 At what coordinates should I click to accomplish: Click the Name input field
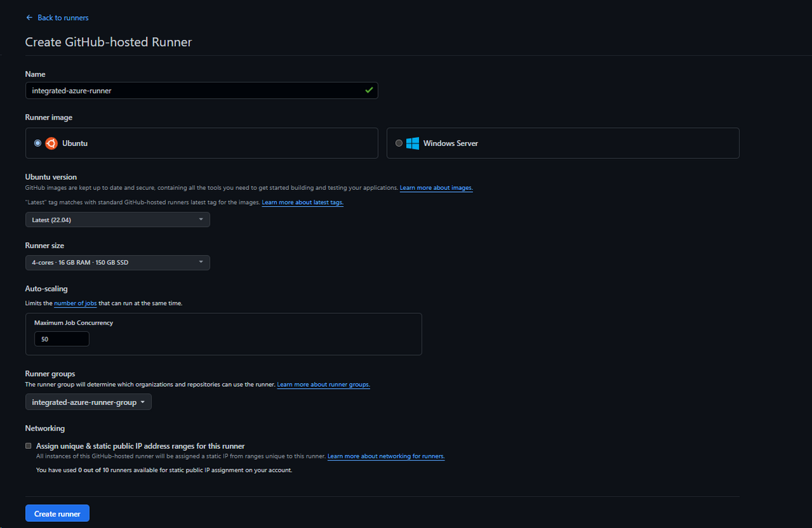click(x=202, y=90)
